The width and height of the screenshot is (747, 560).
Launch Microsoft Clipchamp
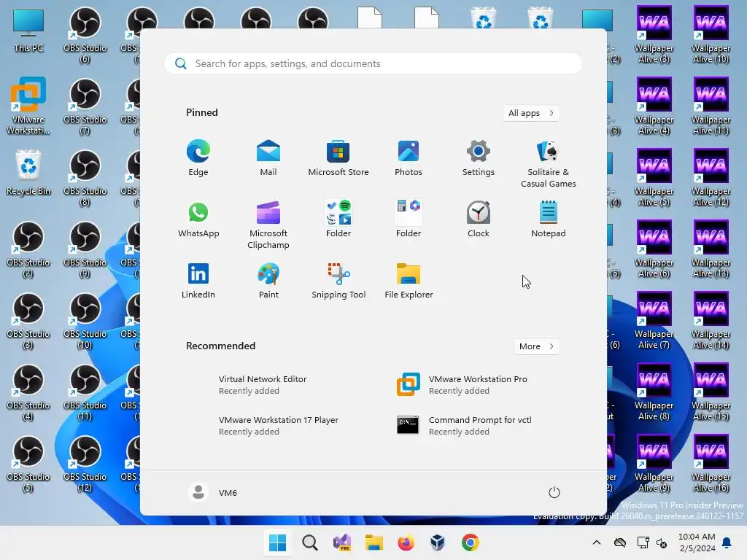coord(268,225)
